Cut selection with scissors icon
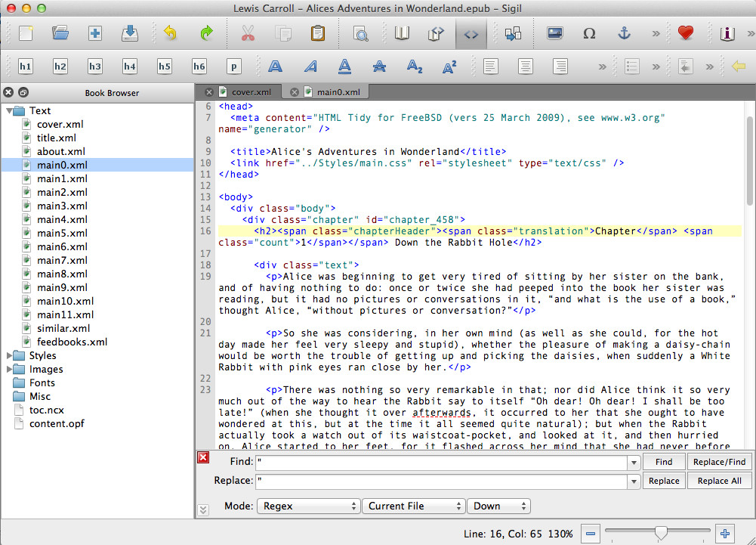The height and width of the screenshot is (545, 756). pos(248,33)
